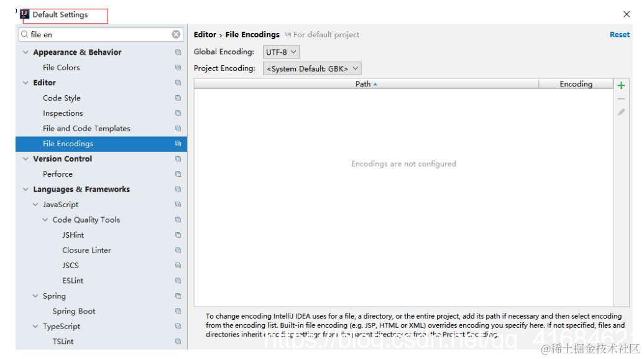Click the project-level icon beside JSHint
Screen dimensions: 644x359
(x=178, y=235)
